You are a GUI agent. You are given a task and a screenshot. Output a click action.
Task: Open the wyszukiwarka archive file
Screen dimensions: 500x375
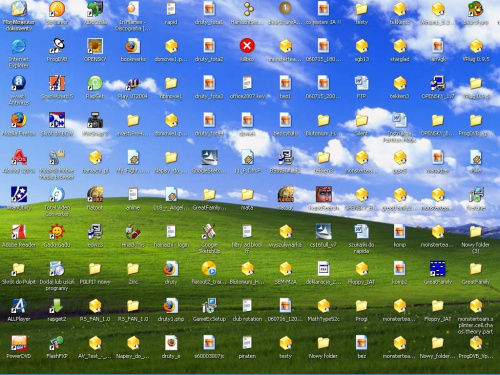click(x=285, y=231)
